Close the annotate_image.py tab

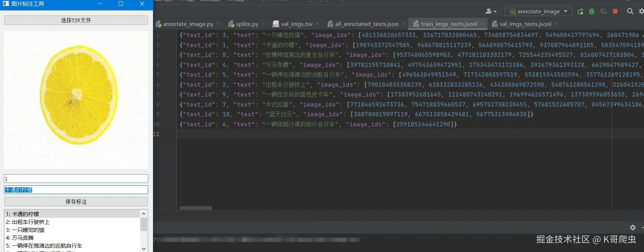(x=219, y=24)
